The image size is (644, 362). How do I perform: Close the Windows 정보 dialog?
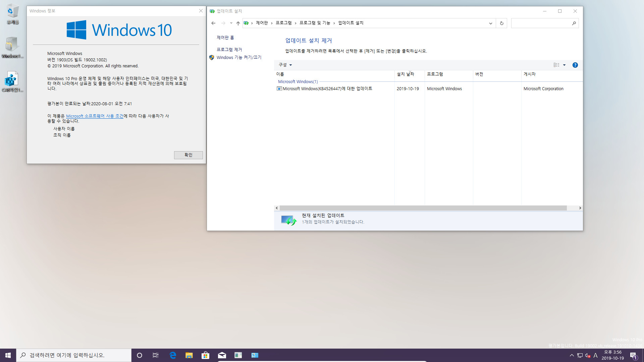(x=201, y=11)
